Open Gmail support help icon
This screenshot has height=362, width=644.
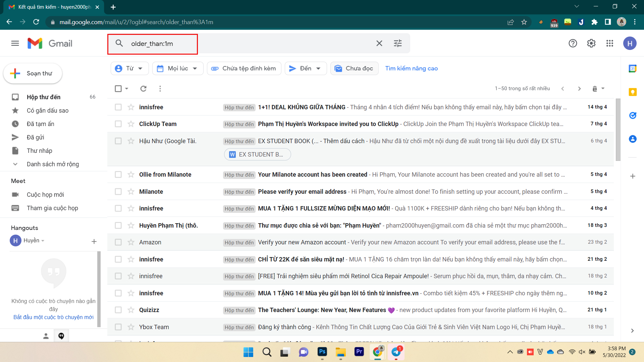coord(573,43)
